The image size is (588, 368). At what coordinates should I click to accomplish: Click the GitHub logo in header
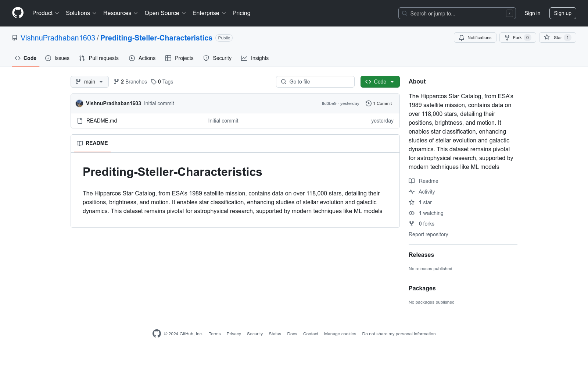(18, 13)
